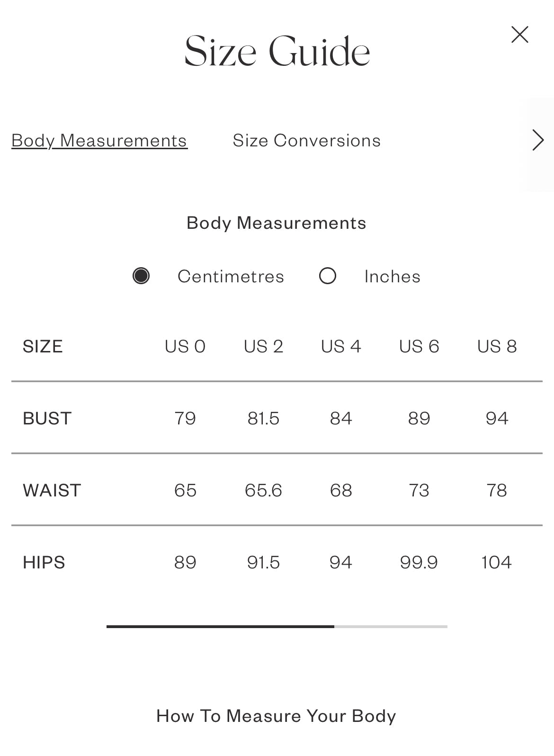The height and width of the screenshot is (756, 554).
Task: Switch to the Size Conversions tab
Action: (307, 141)
